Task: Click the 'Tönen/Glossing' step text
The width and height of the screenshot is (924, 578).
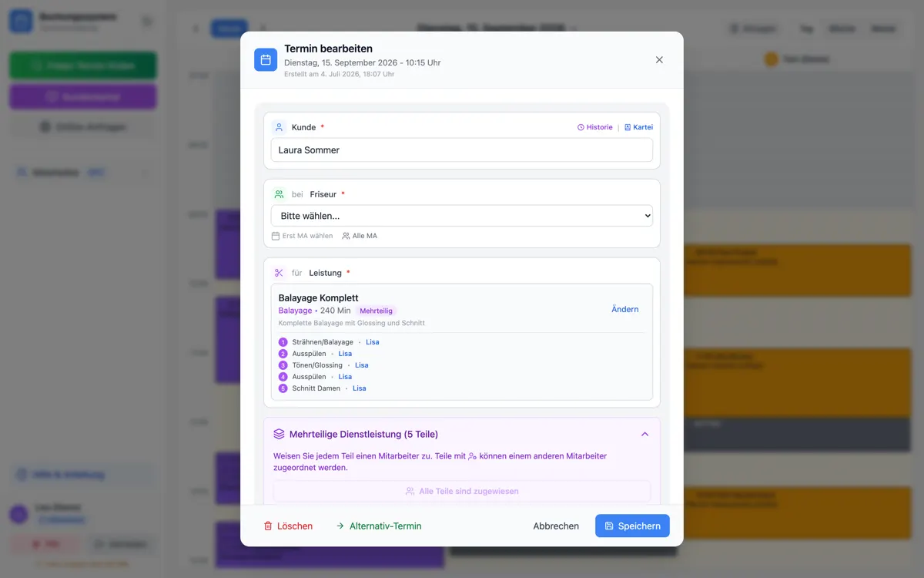Action: click(317, 365)
